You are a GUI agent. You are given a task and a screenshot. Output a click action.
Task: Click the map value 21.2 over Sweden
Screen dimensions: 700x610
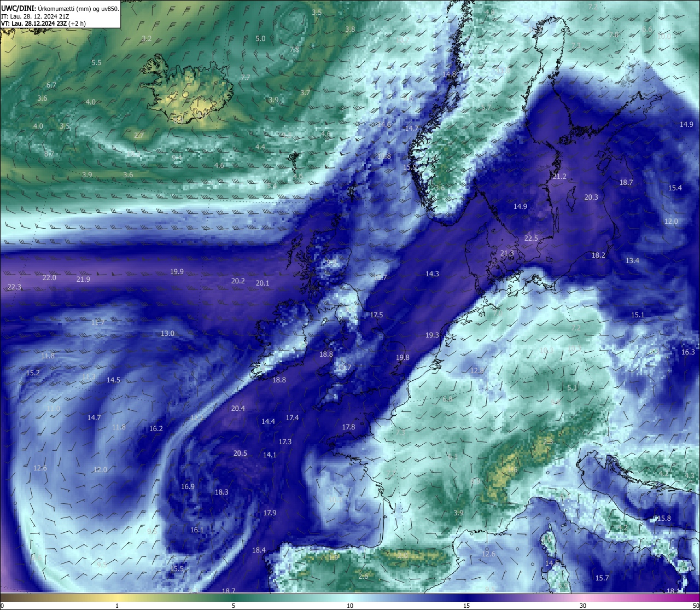click(559, 177)
